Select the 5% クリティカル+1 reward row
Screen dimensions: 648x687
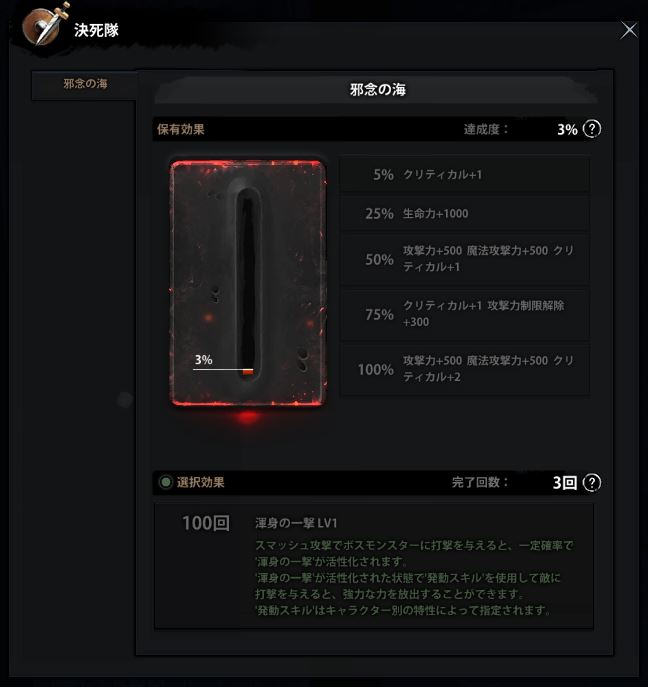tap(465, 174)
